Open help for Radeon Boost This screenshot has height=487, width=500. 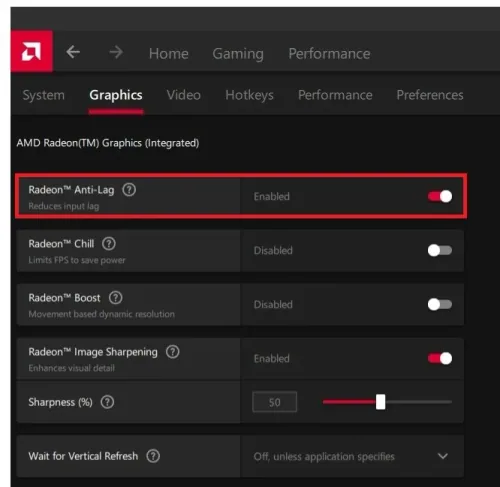116,297
